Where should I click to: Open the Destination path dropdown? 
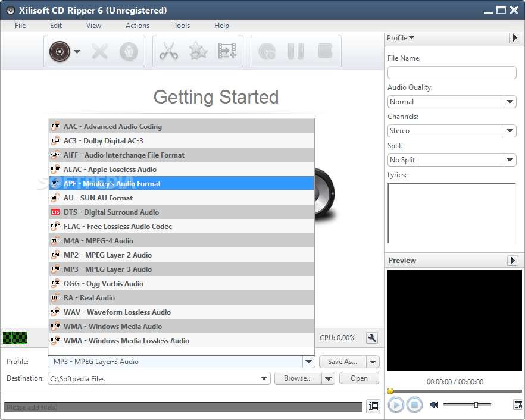tap(264, 378)
